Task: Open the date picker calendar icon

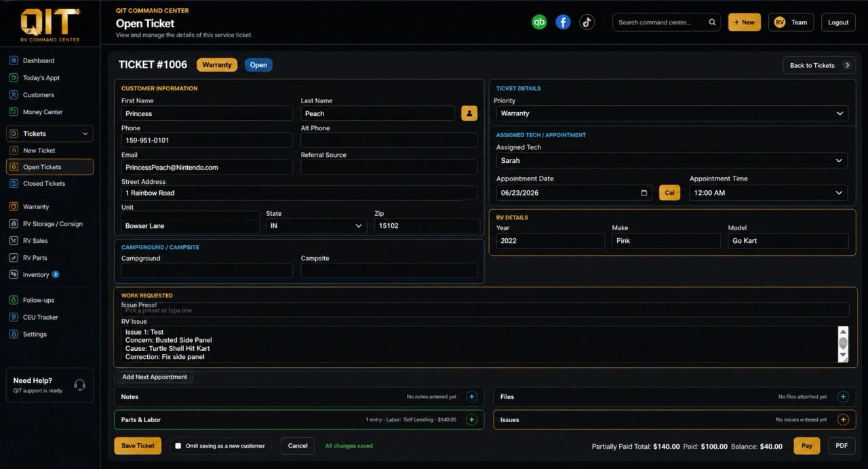Action: 644,193
